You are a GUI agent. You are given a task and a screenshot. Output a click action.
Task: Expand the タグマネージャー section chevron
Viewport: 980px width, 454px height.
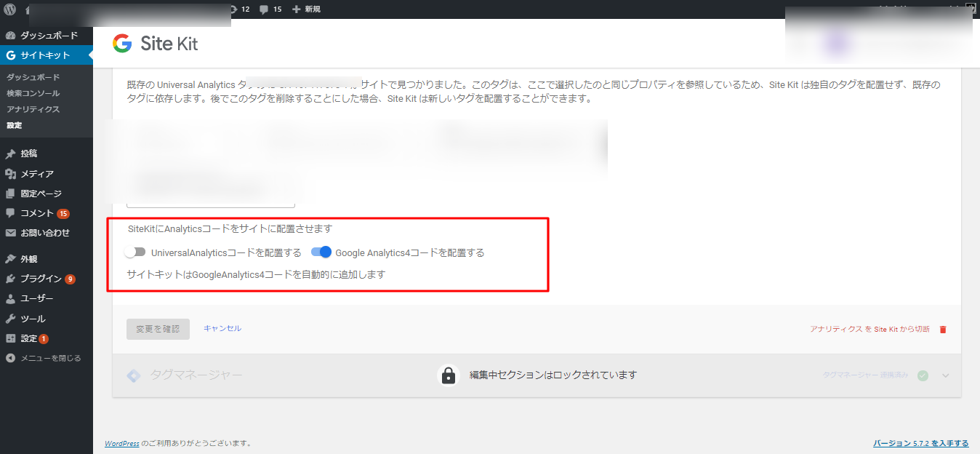(x=946, y=375)
